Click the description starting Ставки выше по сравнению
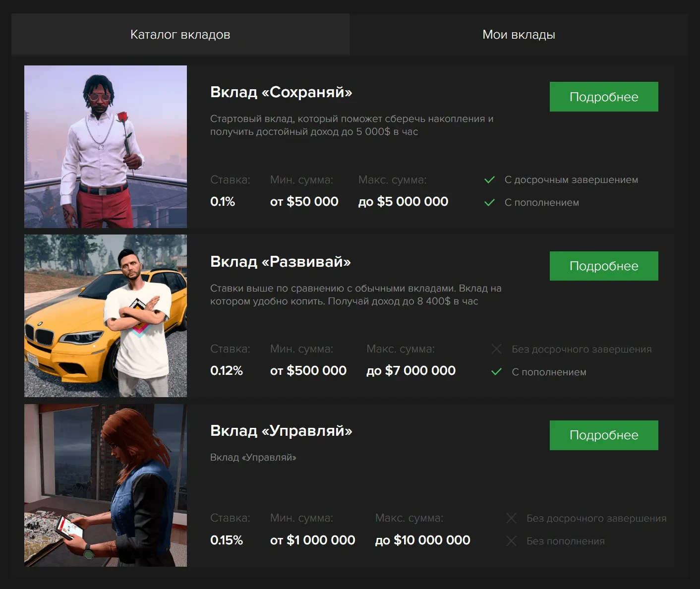Viewport: 700px width, 589px height. [x=356, y=294]
